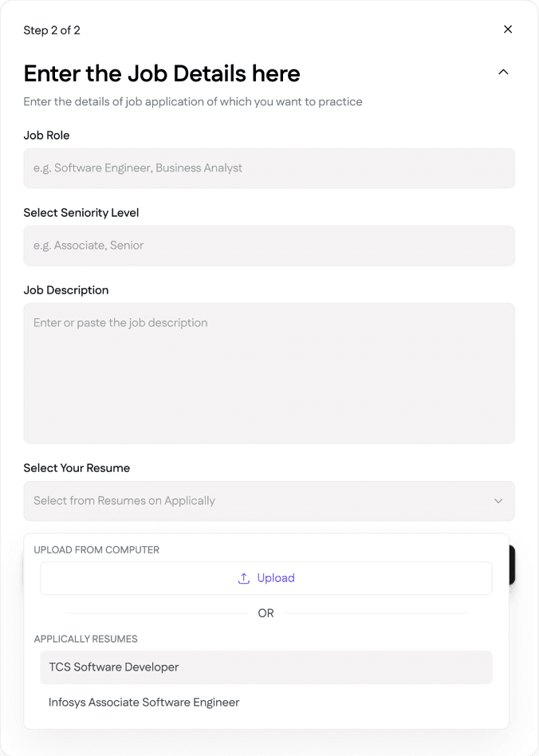Click the Applically Resumes section header
Viewport: 539px width, 756px height.
[x=86, y=639]
